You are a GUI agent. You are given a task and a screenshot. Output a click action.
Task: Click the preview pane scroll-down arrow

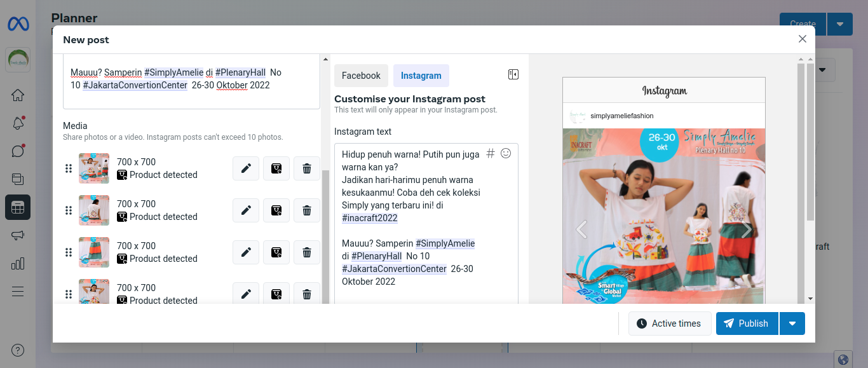(810, 298)
